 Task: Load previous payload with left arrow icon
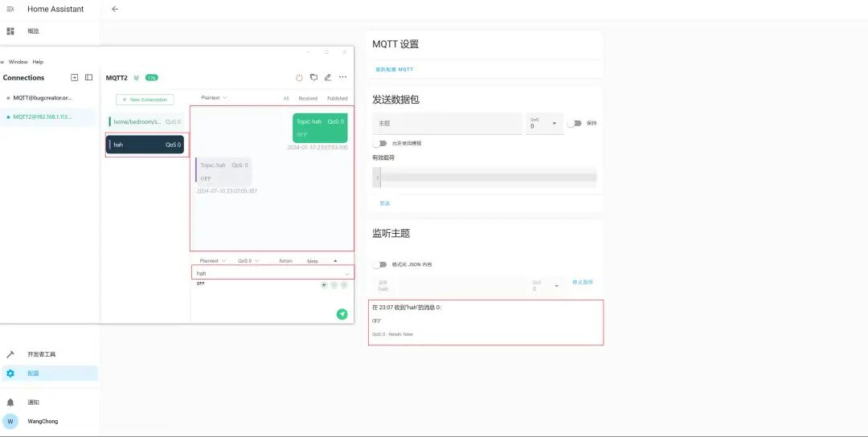324,285
